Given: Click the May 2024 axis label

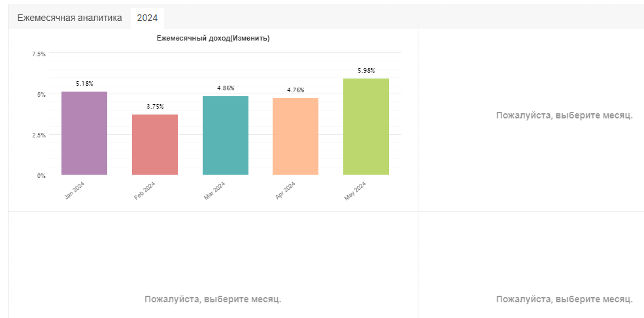Looking at the screenshot, I should pos(355,191).
